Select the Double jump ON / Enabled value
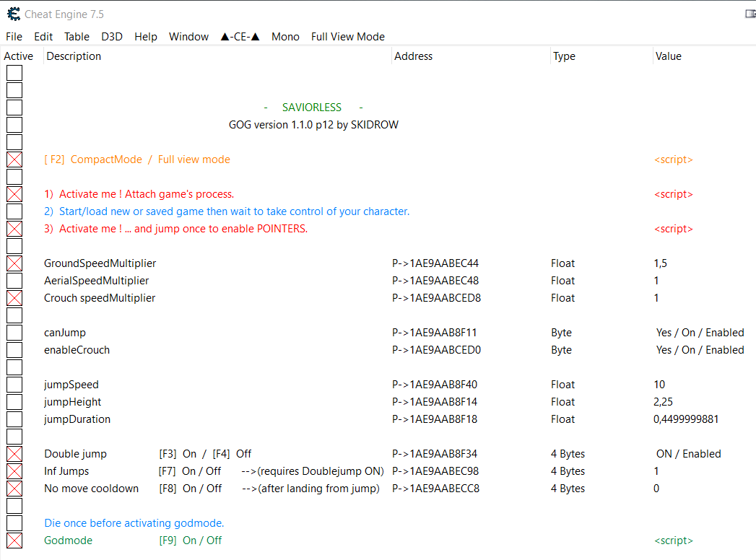This screenshot has width=756, height=560. point(688,454)
